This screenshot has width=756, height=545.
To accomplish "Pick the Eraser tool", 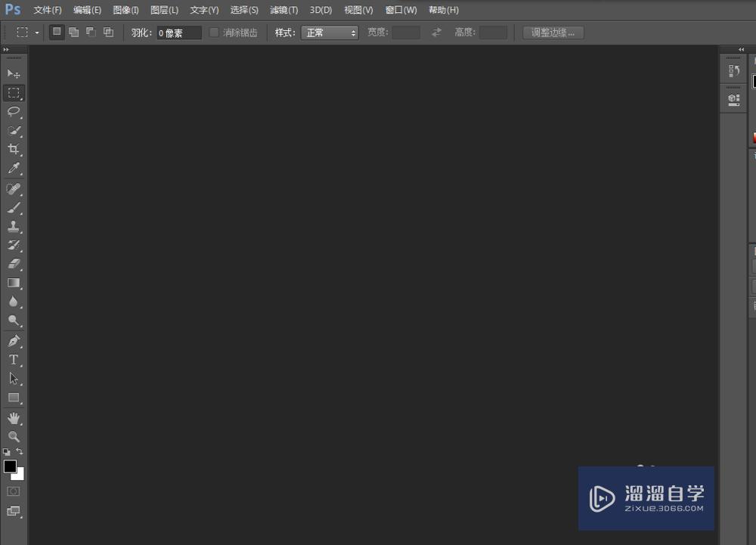I will pyautogui.click(x=13, y=265).
